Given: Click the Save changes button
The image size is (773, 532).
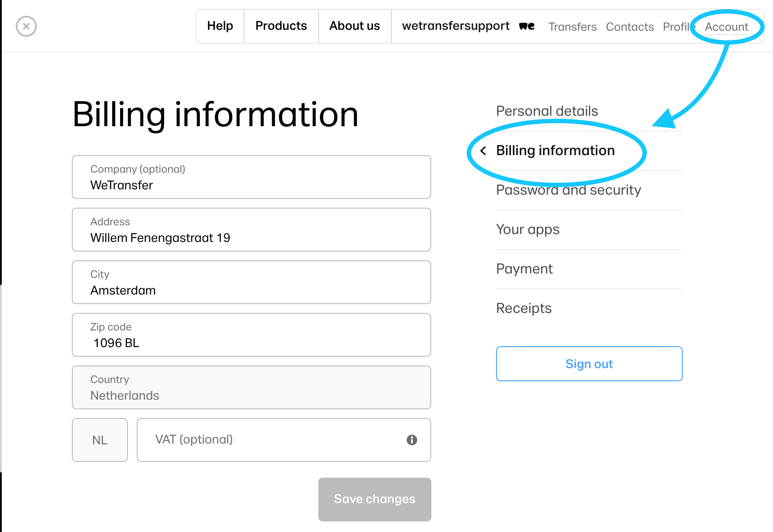Looking at the screenshot, I should 375,500.
